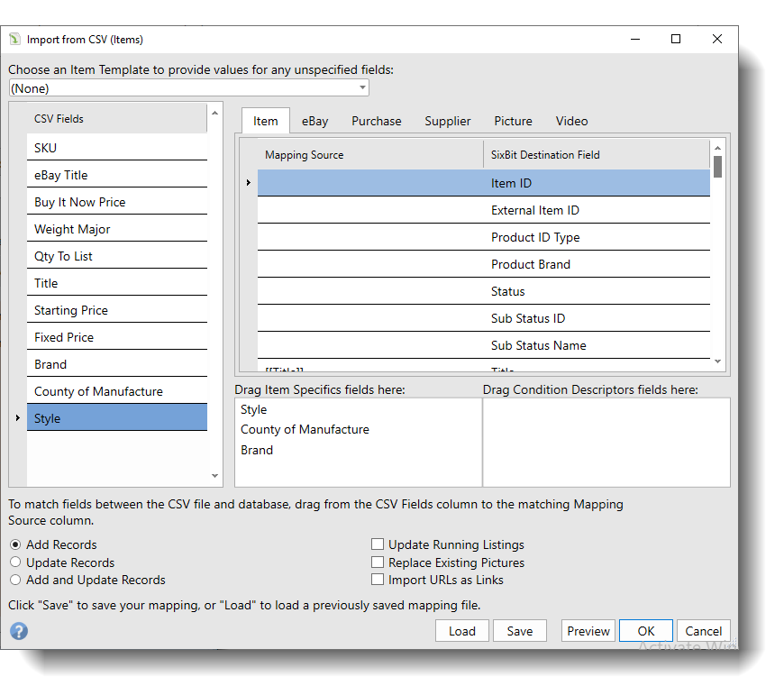Select the Brand CSV field row

coord(117,363)
